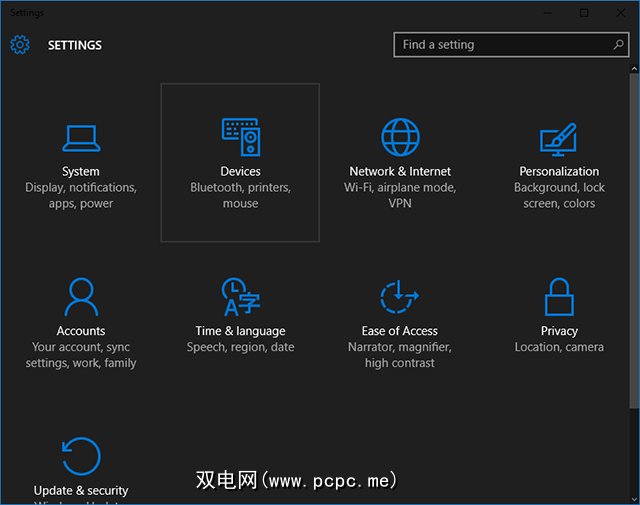This screenshot has height=505, width=640.
Task: Click the Settings gear icon in header
Action: tap(20, 45)
